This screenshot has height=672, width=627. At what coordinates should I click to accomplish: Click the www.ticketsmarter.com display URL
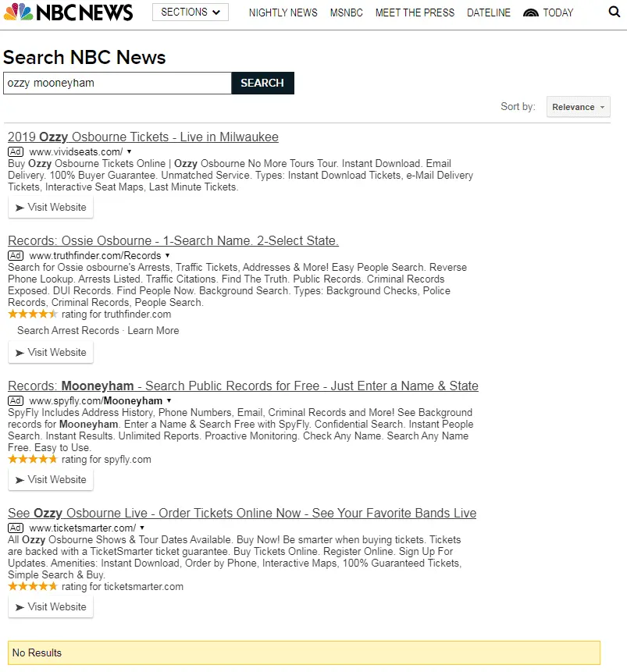[x=82, y=528]
